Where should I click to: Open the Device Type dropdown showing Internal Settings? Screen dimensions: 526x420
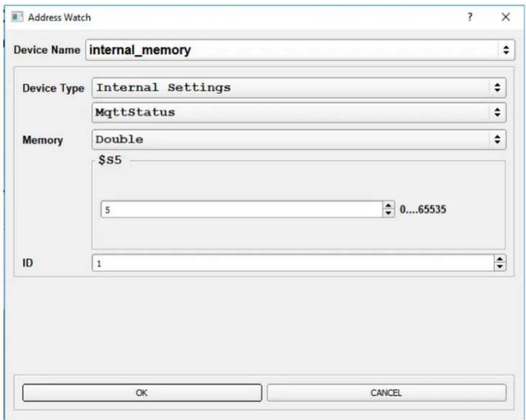pos(299,88)
